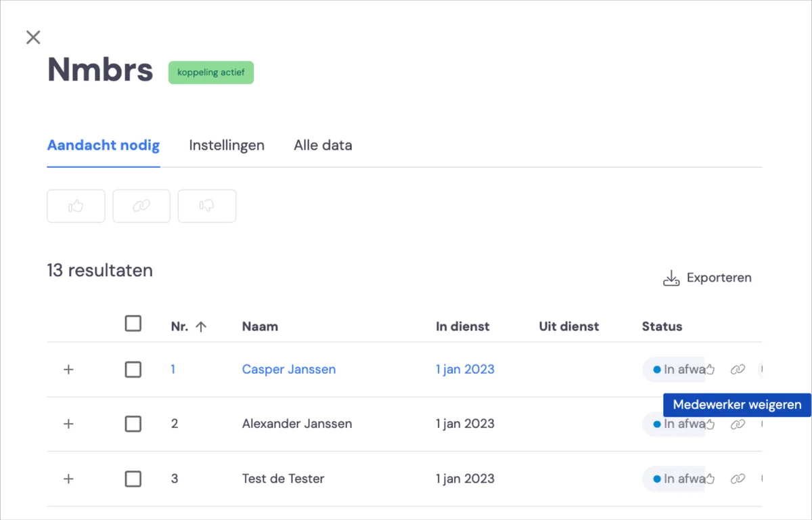812x520 pixels.
Task: Tick the checkbox for Test de Tester
Action: [x=133, y=479]
